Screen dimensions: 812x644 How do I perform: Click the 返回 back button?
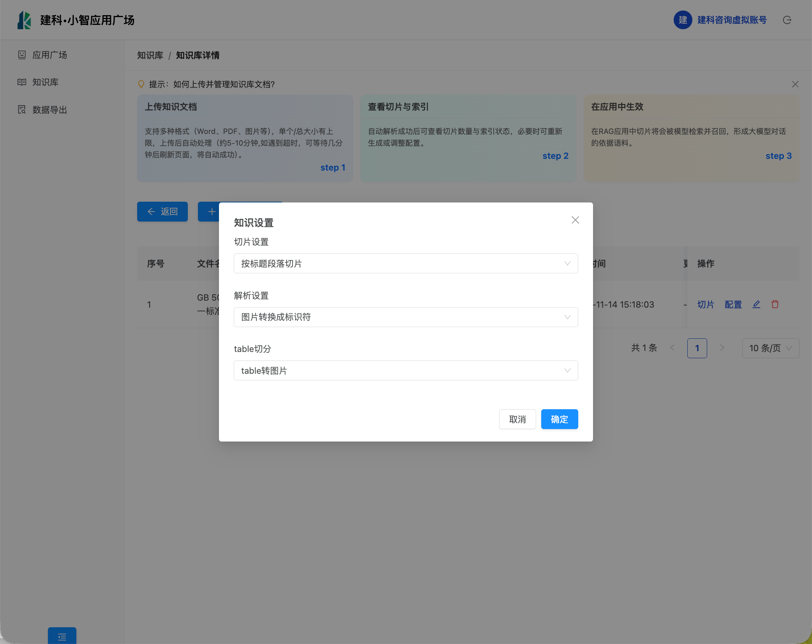(x=162, y=211)
